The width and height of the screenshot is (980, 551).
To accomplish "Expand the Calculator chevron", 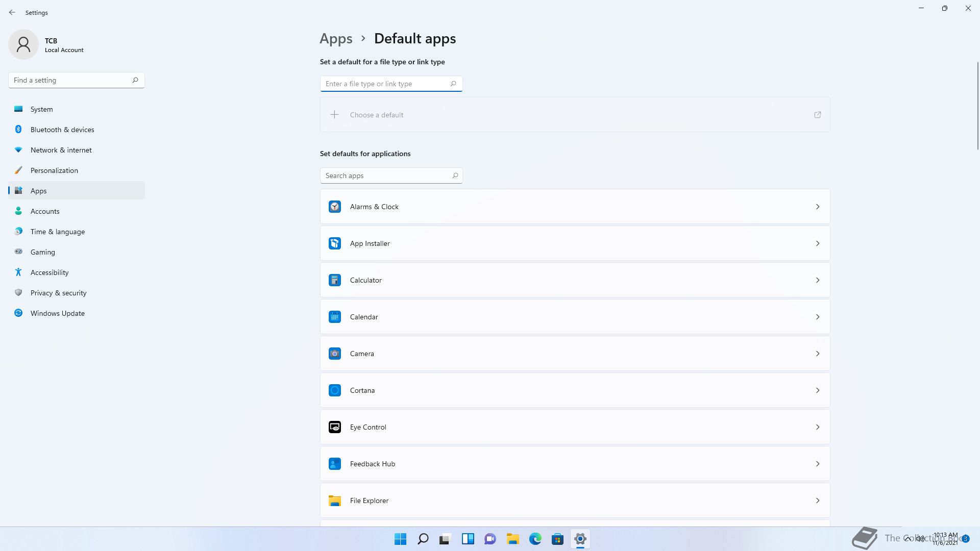I will tap(818, 280).
